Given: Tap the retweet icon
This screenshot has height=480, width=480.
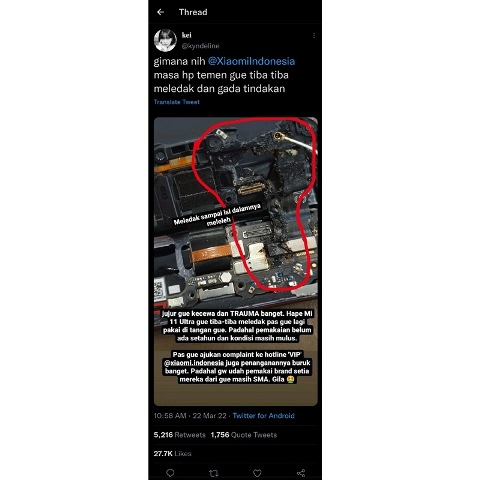Looking at the screenshot, I should (214, 473).
